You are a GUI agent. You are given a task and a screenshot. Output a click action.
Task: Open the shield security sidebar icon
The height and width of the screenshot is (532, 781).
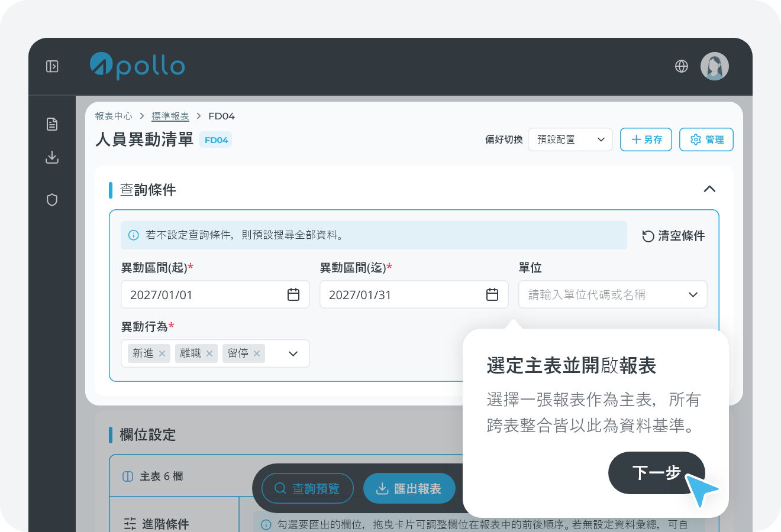coord(52,200)
